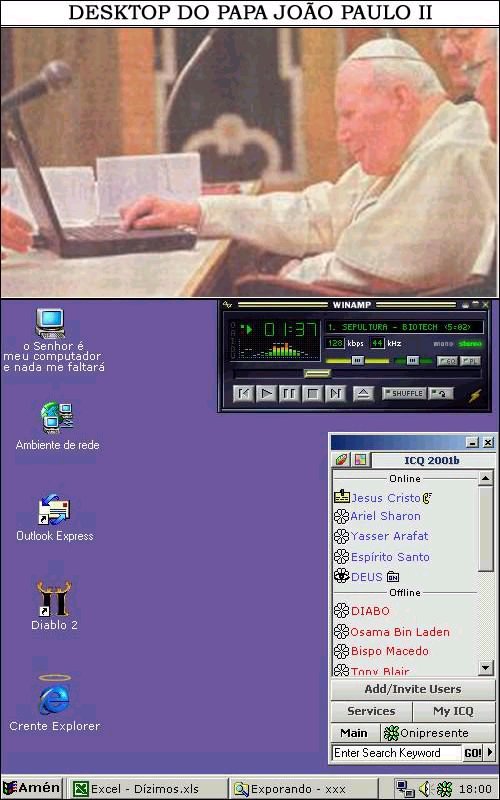Click the network tray icon
Viewport: 500px width, 800px height.
coord(406,789)
